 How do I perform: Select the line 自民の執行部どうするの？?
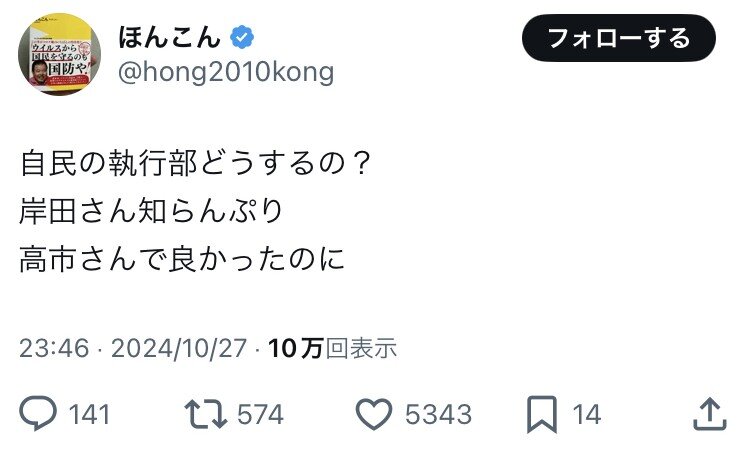(195, 163)
